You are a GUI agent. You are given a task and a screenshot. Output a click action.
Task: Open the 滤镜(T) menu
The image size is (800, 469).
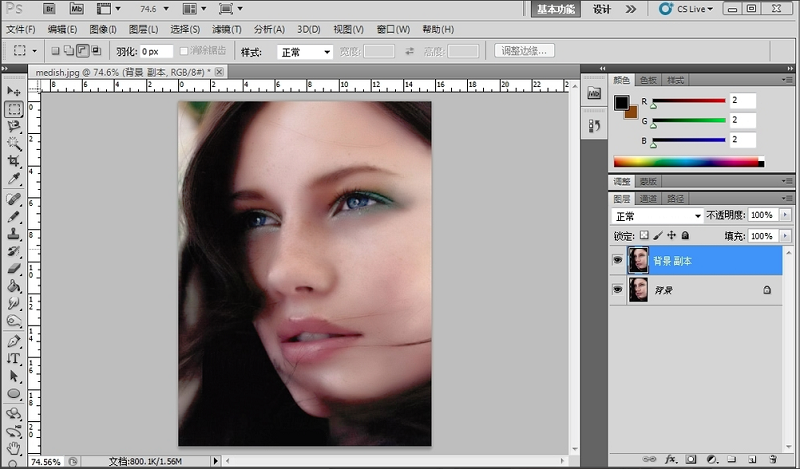(227, 30)
